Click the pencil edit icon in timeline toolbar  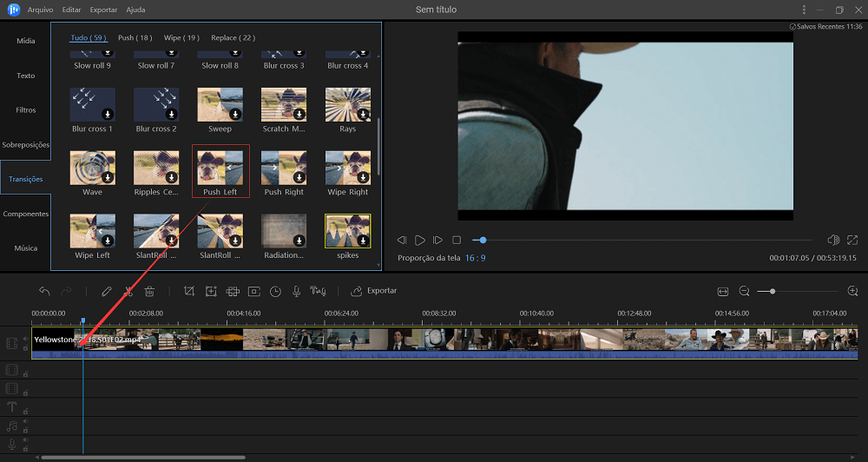[106, 291]
